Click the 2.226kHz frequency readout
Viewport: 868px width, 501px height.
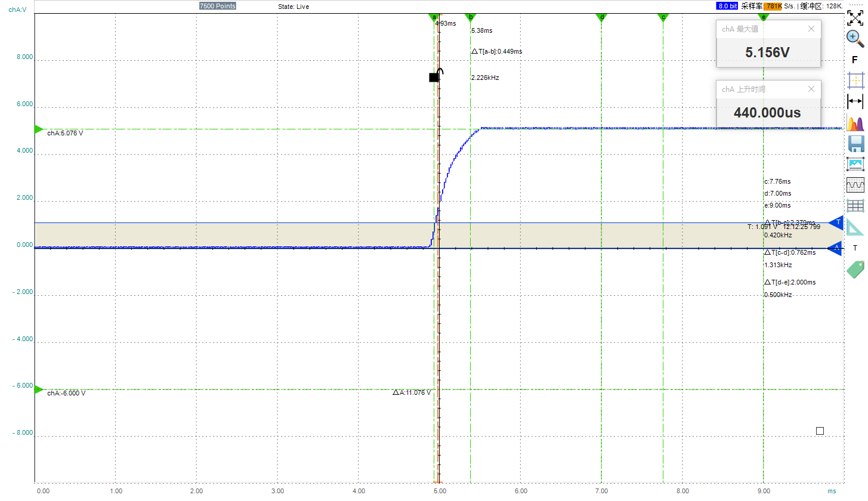pos(485,78)
